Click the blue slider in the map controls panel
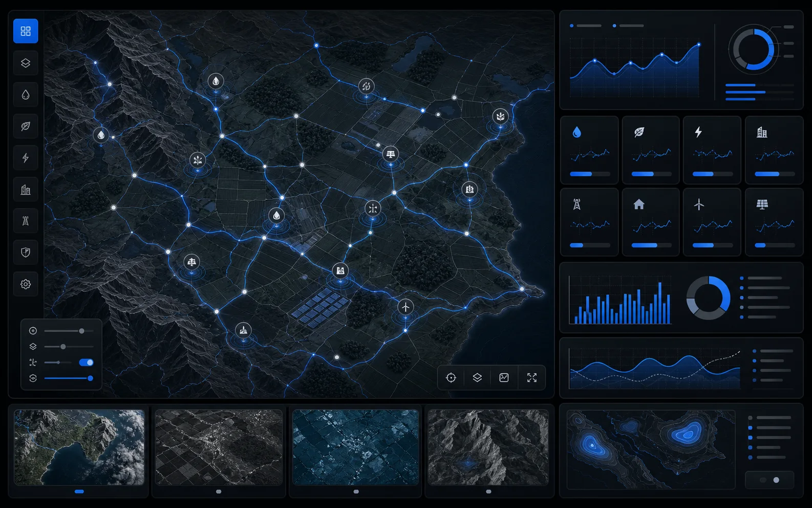Screen dimensions: 812x508 (x=69, y=378)
